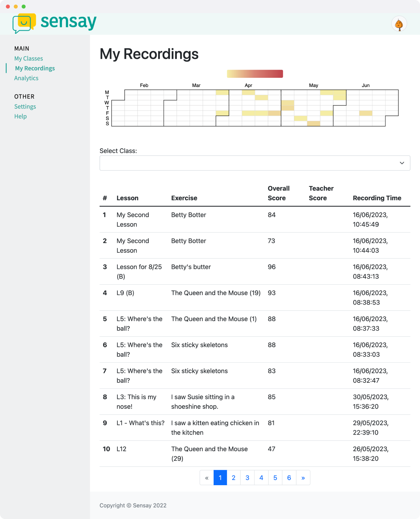
Task: Open the Select Class combo box
Action: pos(255,163)
